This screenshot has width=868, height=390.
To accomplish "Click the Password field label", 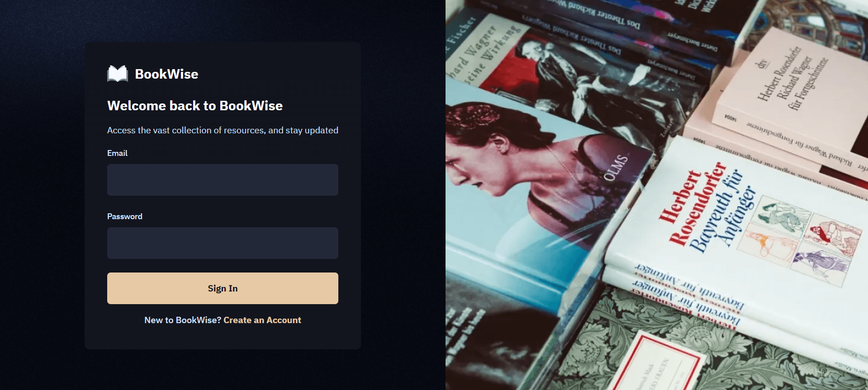I will (x=124, y=216).
